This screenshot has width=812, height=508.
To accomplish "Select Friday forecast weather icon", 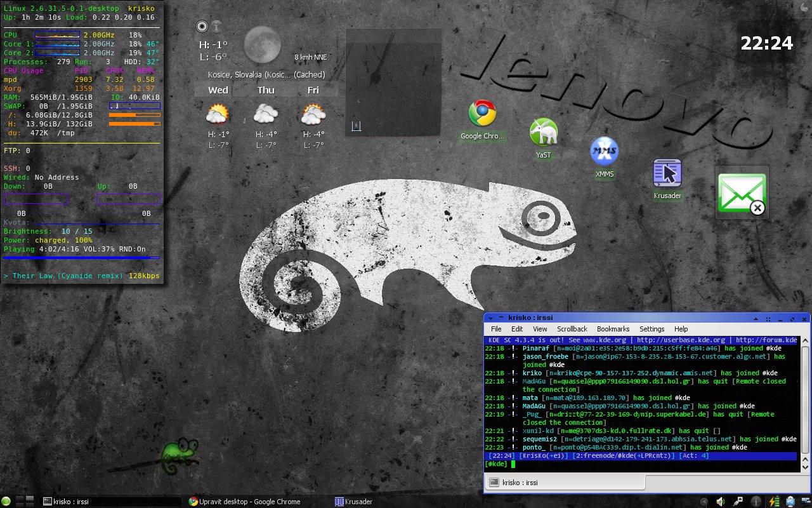I will (x=313, y=115).
